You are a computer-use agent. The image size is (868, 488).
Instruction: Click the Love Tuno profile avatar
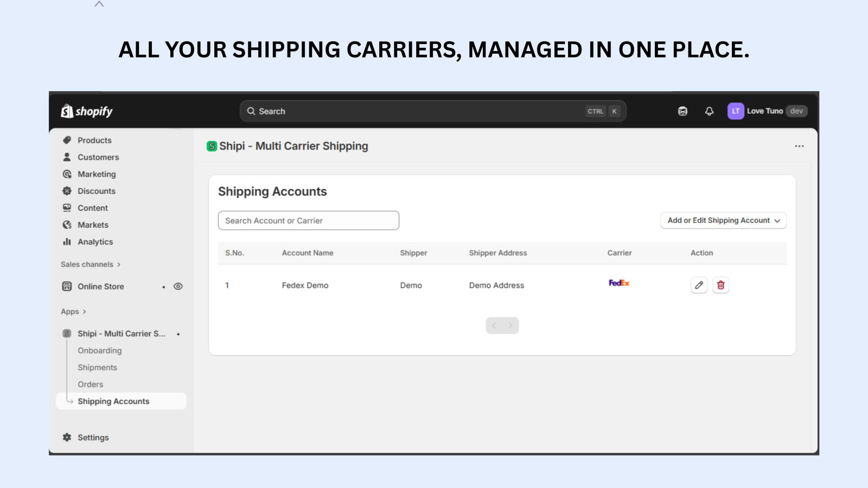click(736, 111)
